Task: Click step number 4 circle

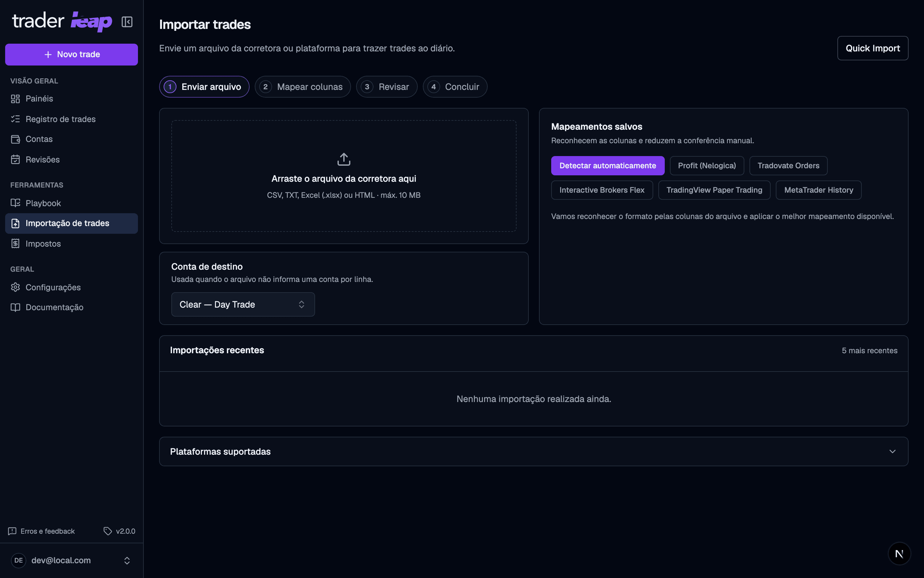Action: click(433, 87)
